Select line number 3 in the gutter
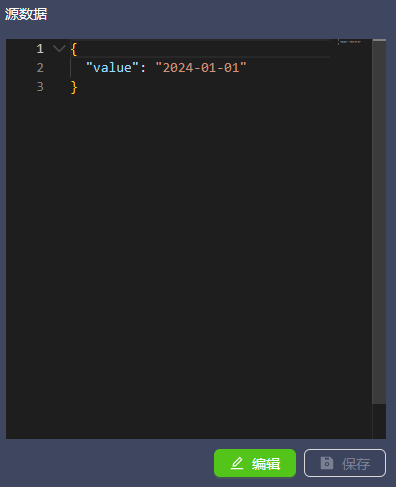This screenshot has height=487, width=396. point(40,87)
